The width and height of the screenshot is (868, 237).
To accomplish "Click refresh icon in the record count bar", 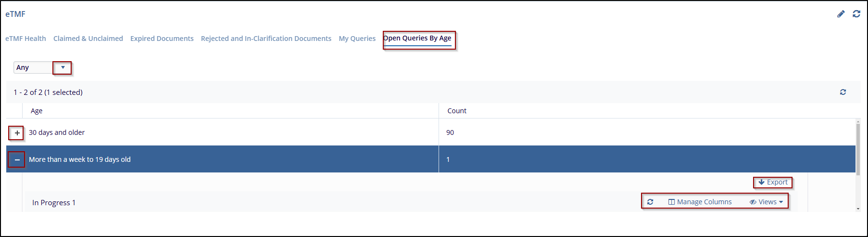I will point(843,92).
